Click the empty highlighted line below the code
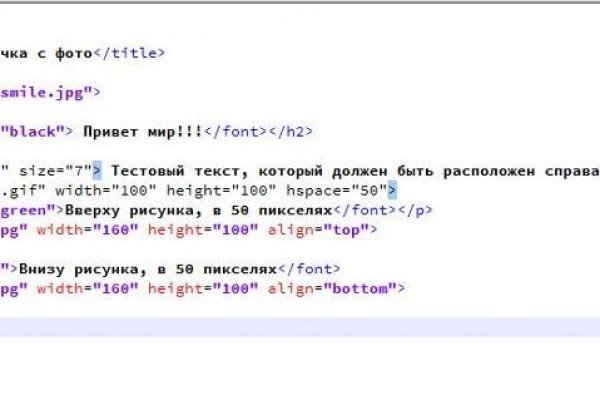The height and width of the screenshot is (400, 600). (x=300, y=327)
